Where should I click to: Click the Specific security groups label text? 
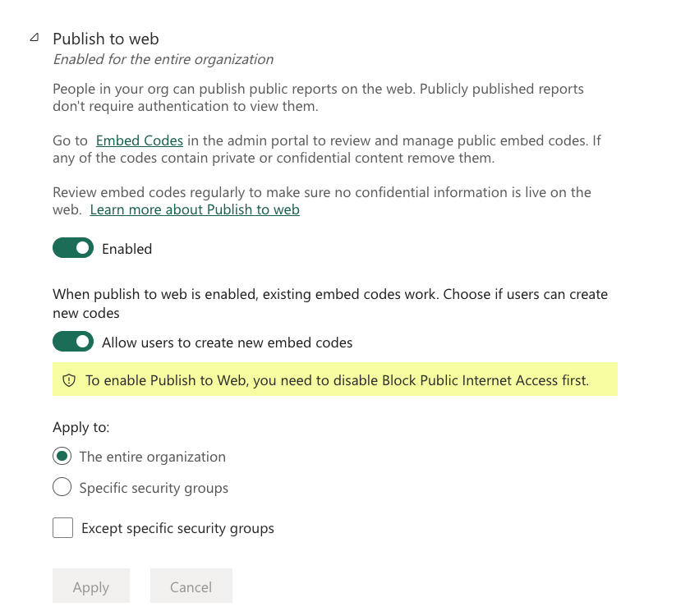pos(154,488)
